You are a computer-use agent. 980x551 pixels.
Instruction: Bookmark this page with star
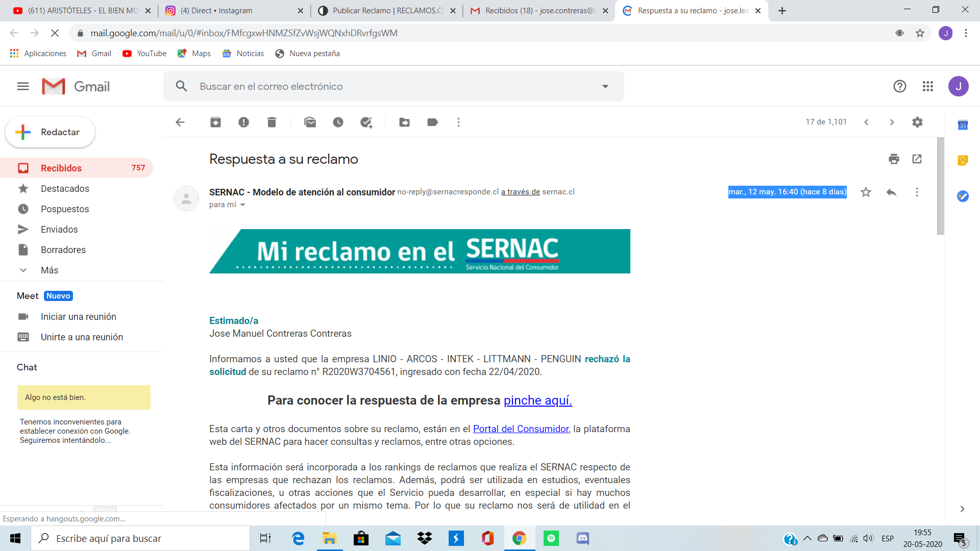coord(920,33)
